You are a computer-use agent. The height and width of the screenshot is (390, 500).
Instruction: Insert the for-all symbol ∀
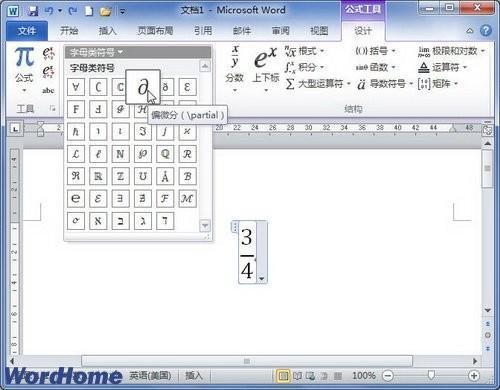[76, 87]
